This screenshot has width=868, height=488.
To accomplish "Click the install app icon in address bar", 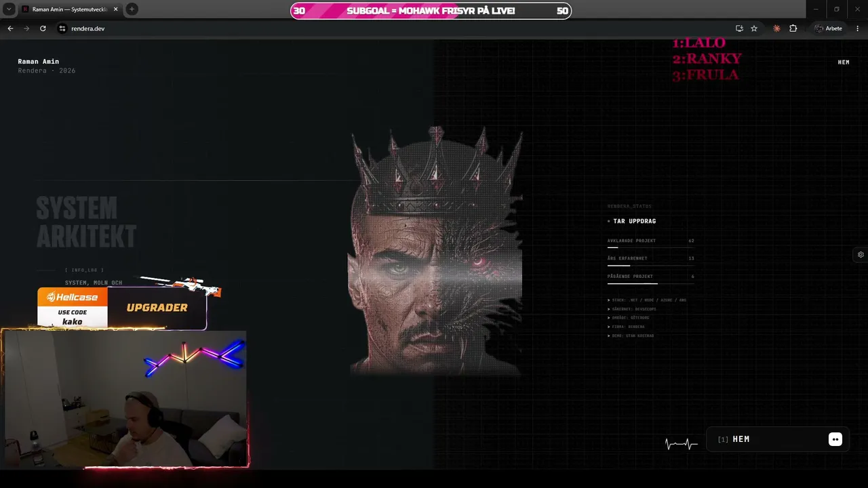I will (739, 28).
